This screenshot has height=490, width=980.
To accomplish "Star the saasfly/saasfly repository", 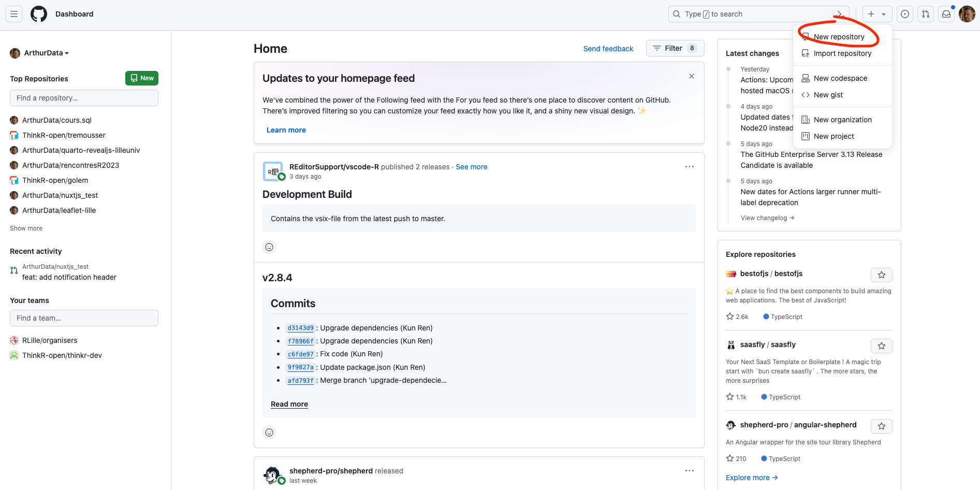I will [882, 346].
